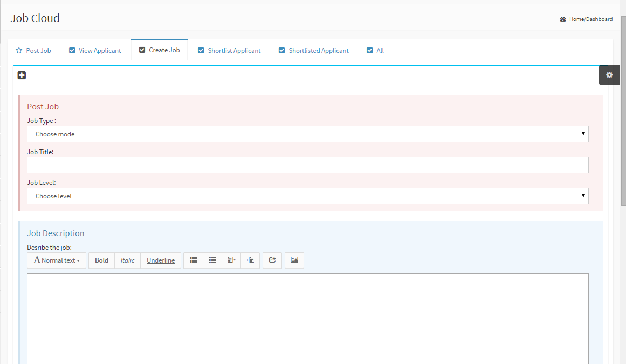The height and width of the screenshot is (364, 626).
Task: Click the plus icon below the tabs
Action: (x=22, y=75)
